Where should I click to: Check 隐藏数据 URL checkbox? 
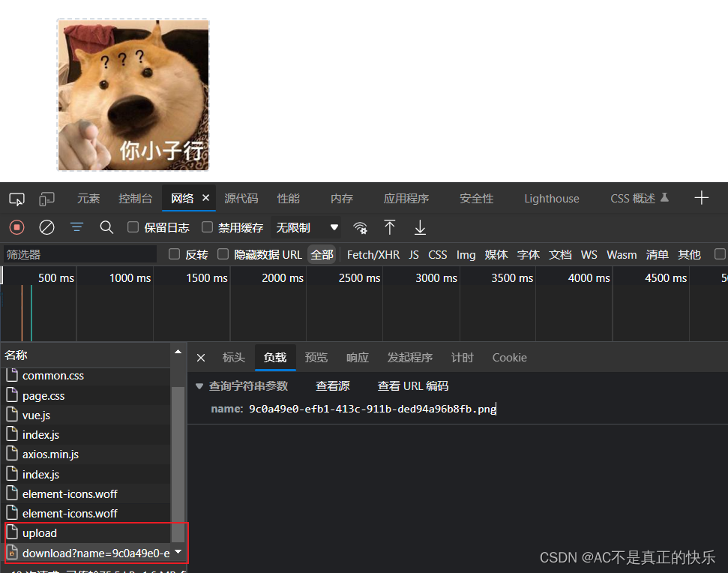[223, 254]
